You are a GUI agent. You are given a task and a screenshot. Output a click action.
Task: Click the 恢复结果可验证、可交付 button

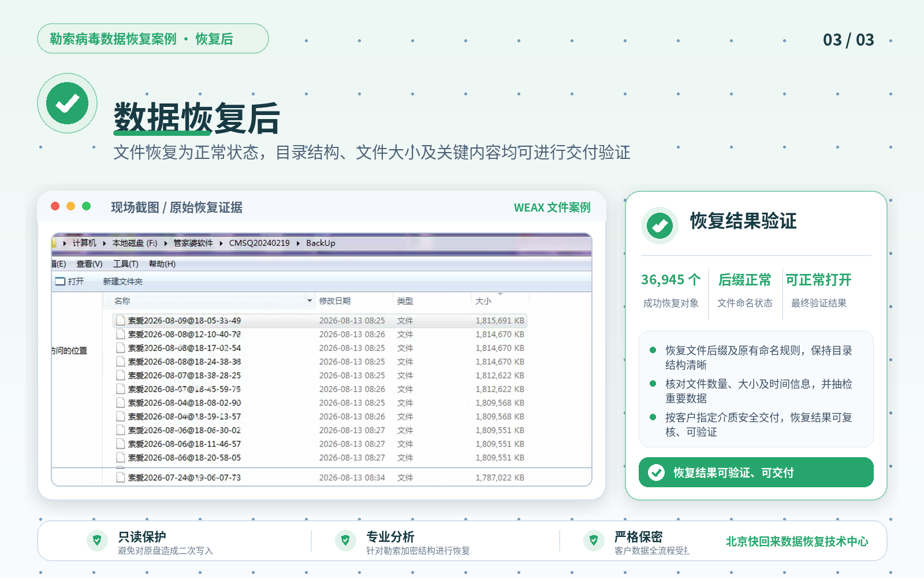pos(756,472)
